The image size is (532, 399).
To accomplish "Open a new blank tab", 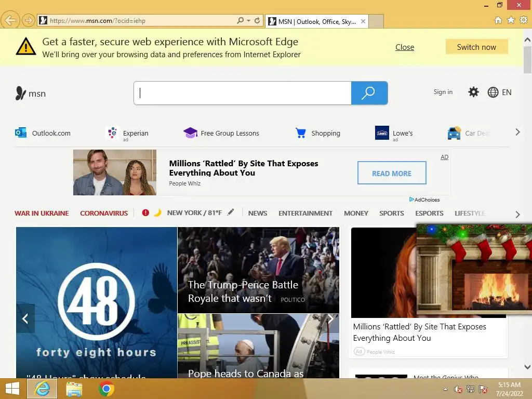I will (x=376, y=21).
